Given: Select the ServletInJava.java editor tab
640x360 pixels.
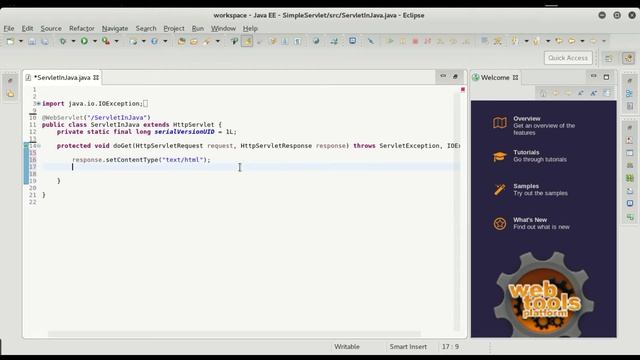Looking at the screenshot, I should coord(62,78).
